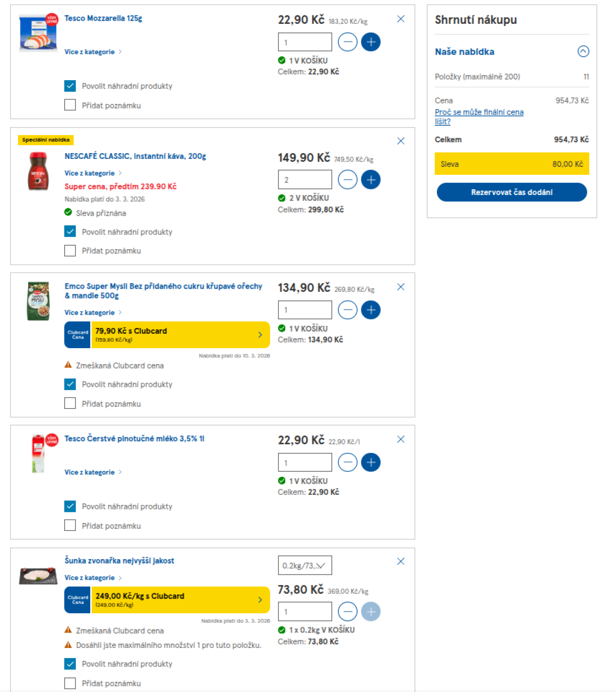Remove Šunka zvonařka from the cart
This screenshot has width=616, height=692.
[x=400, y=561]
